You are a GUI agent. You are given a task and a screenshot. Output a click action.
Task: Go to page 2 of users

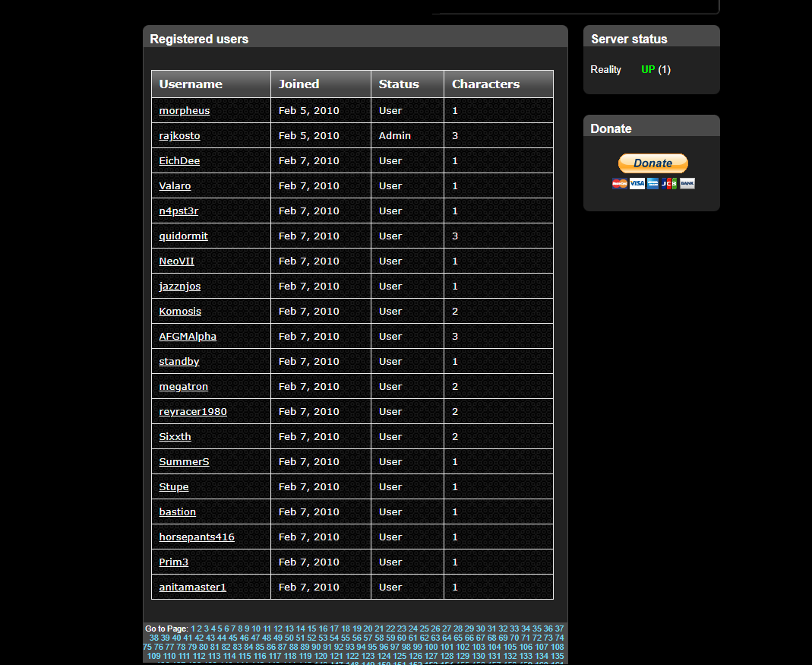(x=201, y=629)
